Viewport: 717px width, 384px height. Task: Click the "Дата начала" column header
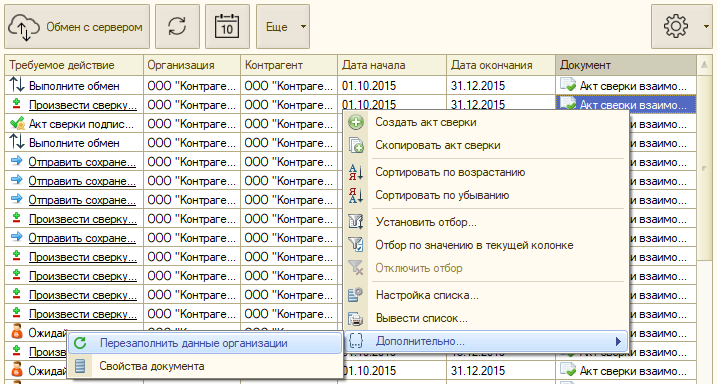392,65
